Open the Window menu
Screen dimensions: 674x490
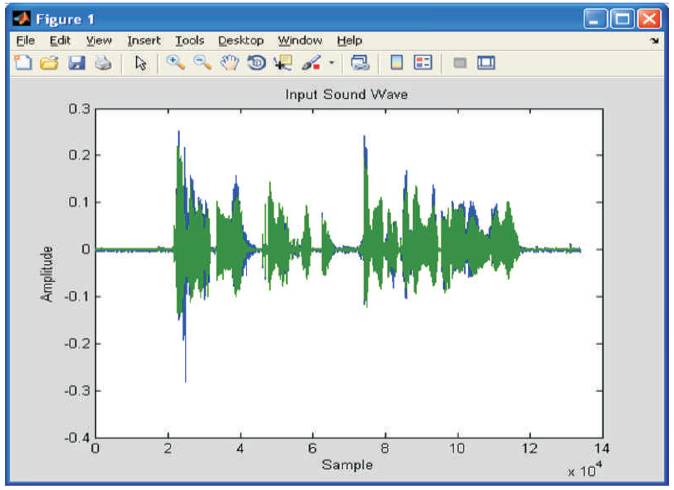click(300, 40)
